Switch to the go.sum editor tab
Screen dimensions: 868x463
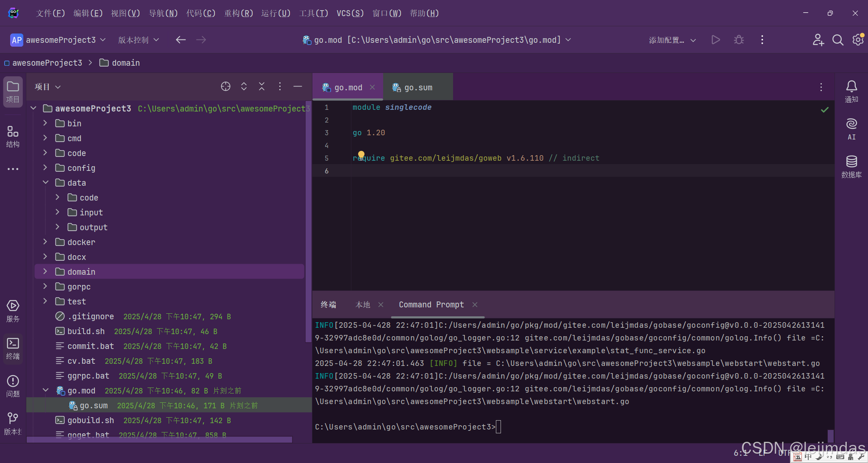click(417, 87)
